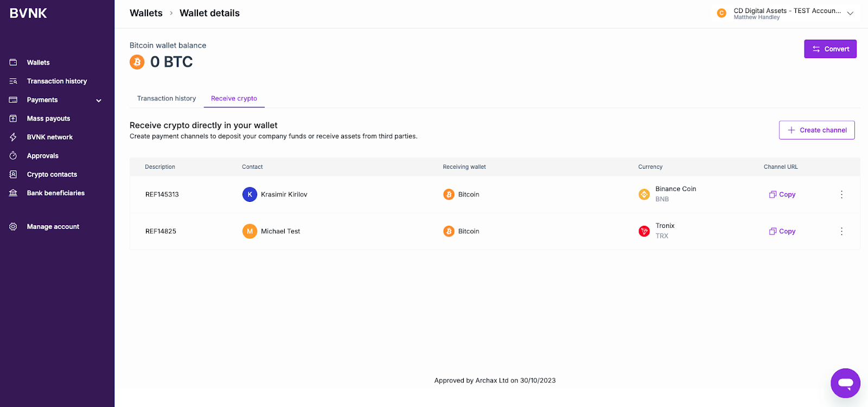The height and width of the screenshot is (407, 868).
Task: Click the BVNK network lightning icon
Action: coord(14,137)
